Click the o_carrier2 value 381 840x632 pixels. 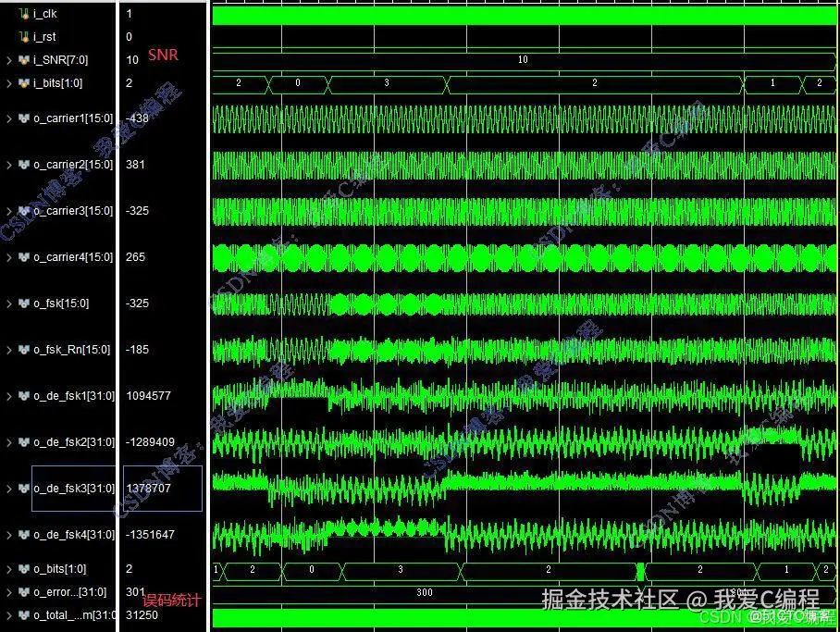click(135, 165)
